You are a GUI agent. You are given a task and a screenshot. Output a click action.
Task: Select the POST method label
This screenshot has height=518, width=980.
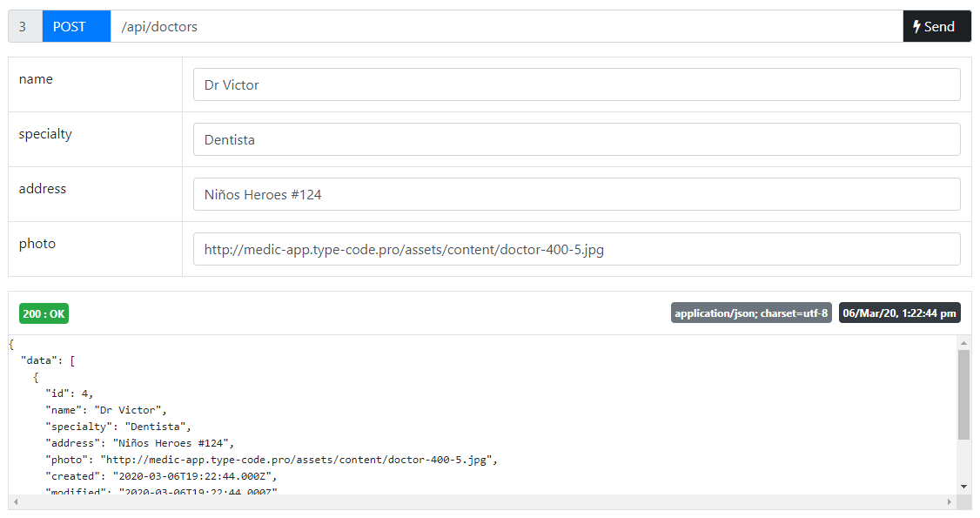pos(77,26)
